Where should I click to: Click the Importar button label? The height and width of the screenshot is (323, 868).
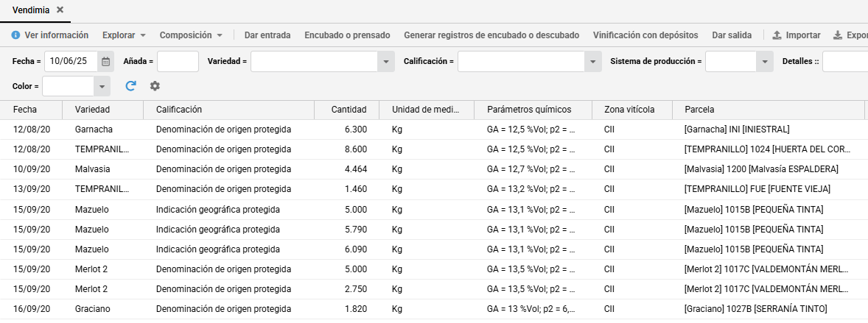[803, 35]
